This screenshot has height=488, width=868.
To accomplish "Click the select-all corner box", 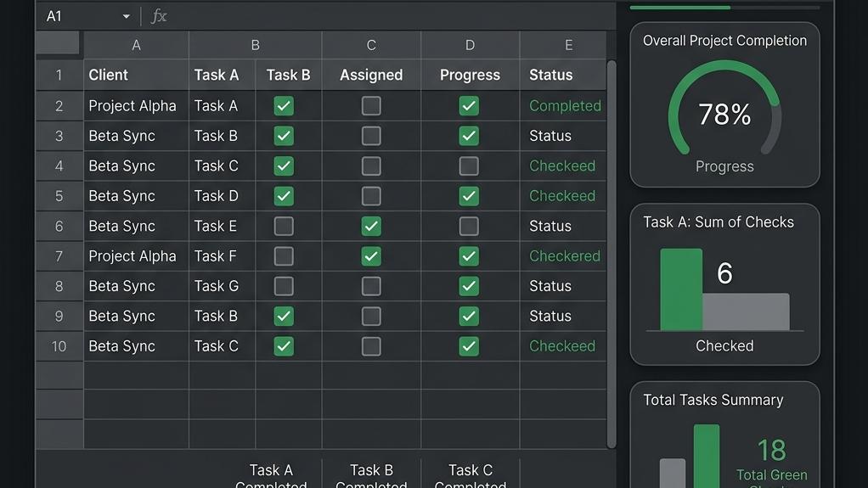I will 58,43.
